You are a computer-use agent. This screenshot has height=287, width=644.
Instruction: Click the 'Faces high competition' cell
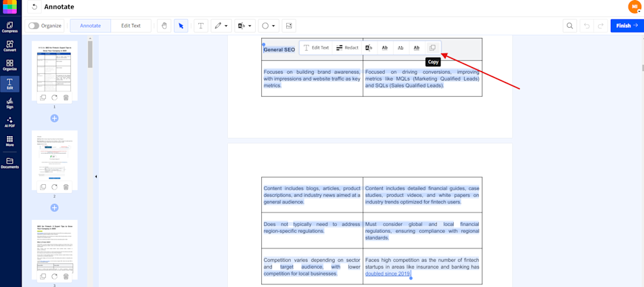pos(422,267)
